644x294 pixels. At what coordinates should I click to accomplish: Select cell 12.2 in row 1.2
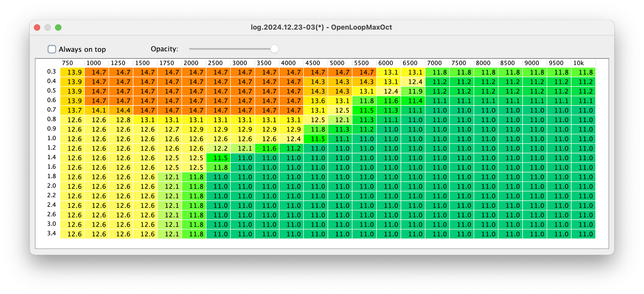point(218,149)
